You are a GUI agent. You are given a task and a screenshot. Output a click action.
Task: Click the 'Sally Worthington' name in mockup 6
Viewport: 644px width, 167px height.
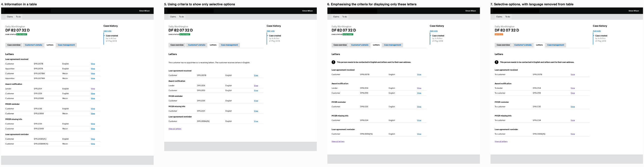click(342, 27)
